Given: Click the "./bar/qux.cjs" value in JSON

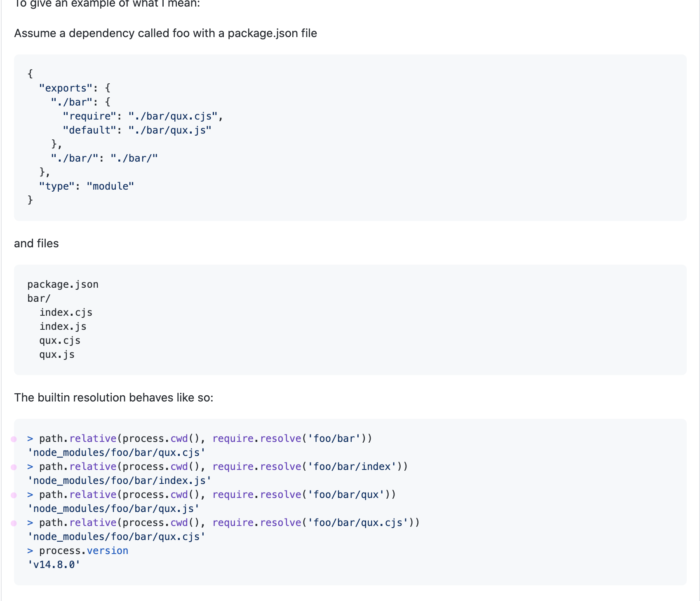Looking at the screenshot, I should pyautogui.click(x=173, y=116).
